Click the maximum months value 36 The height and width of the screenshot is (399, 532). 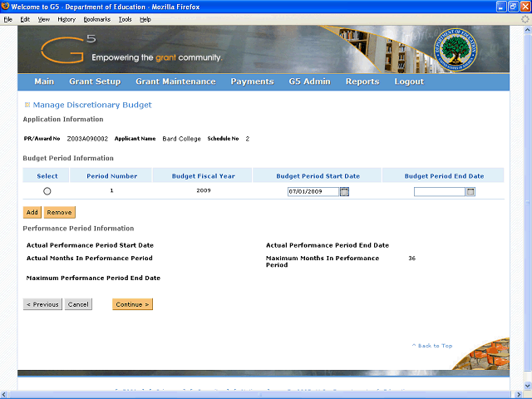point(412,259)
